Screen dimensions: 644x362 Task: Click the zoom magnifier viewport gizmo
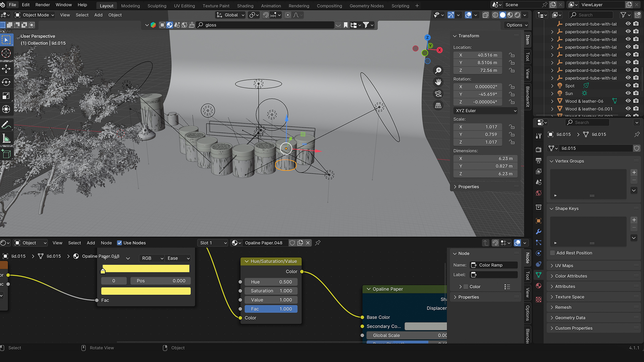tap(438, 70)
